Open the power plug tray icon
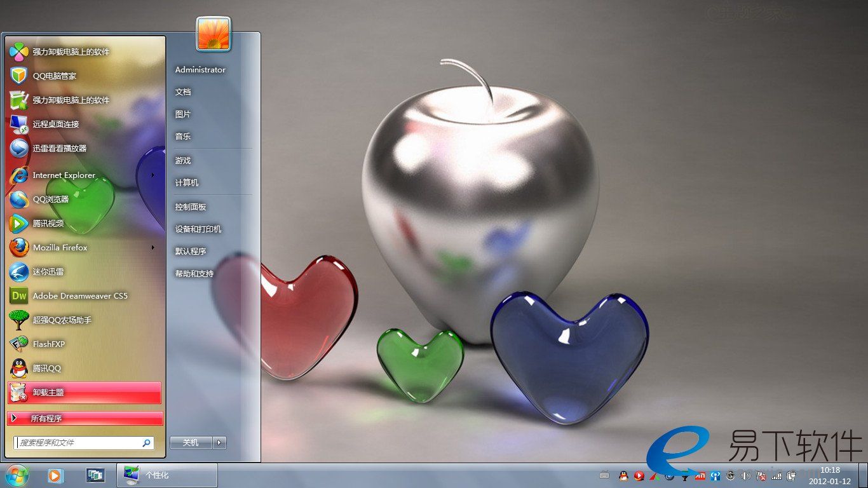 point(792,475)
